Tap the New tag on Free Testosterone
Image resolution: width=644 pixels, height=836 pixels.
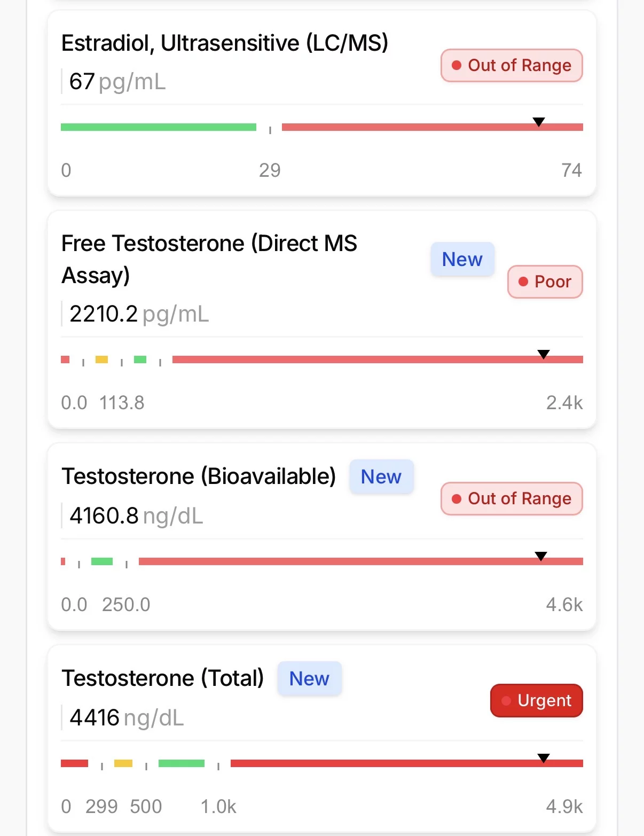[462, 260]
